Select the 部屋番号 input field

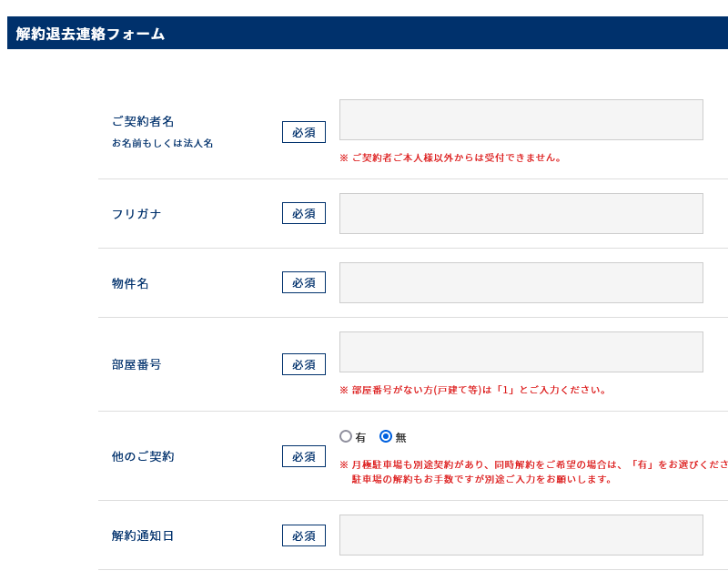pos(521,352)
